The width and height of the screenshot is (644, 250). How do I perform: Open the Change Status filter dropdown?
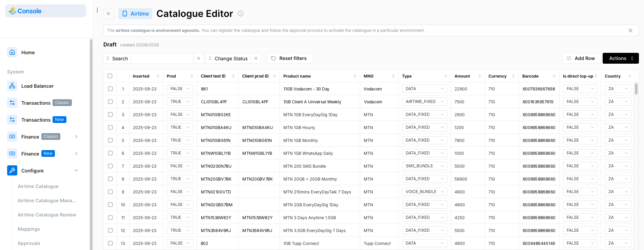click(x=228, y=58)
